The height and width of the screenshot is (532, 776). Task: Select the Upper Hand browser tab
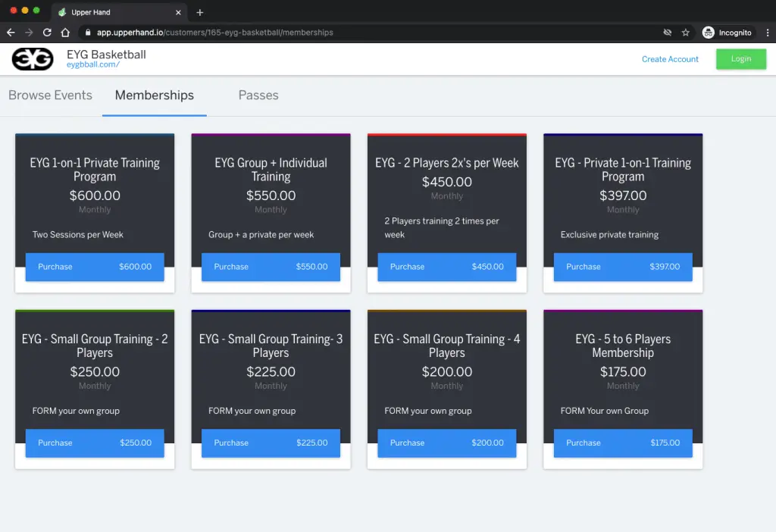click(119, 12)
